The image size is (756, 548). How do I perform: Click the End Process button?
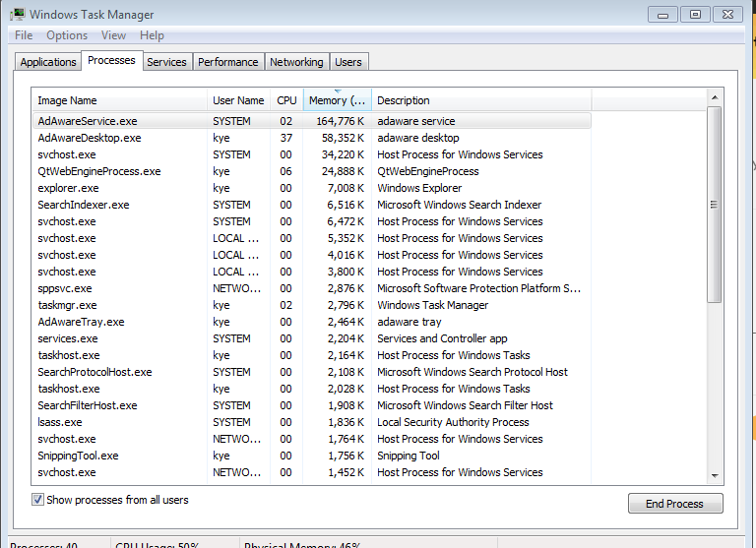point(674,504)
